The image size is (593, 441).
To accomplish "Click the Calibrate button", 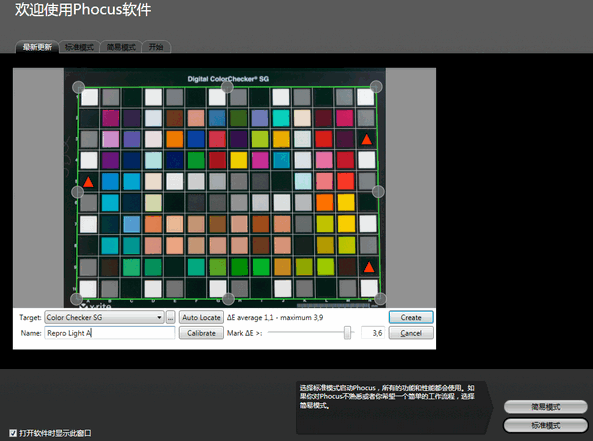I will [x=201, y=333].
